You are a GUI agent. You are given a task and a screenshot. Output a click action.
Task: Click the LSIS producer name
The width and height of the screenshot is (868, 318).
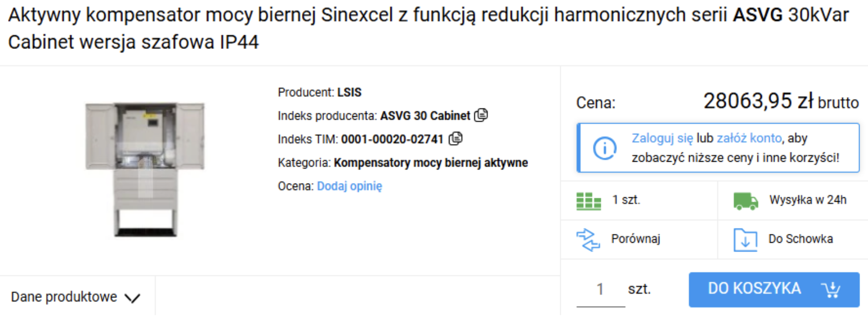[349, 92]
